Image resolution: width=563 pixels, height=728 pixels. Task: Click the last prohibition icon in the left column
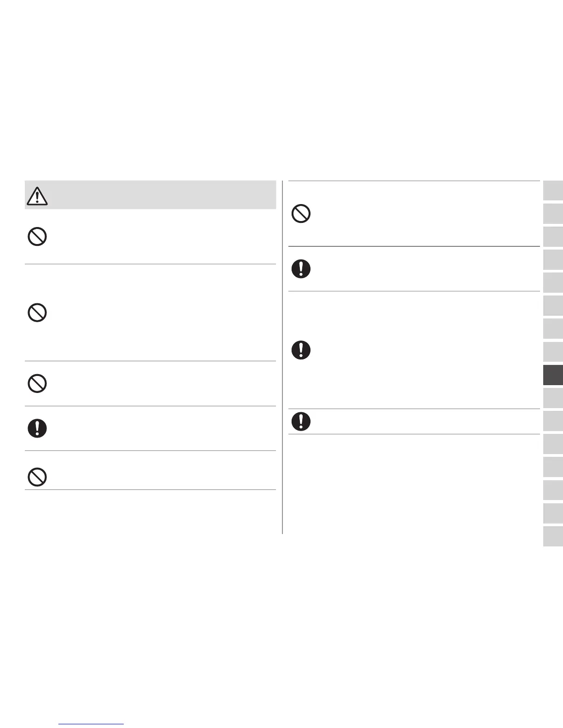coord(37,477)
